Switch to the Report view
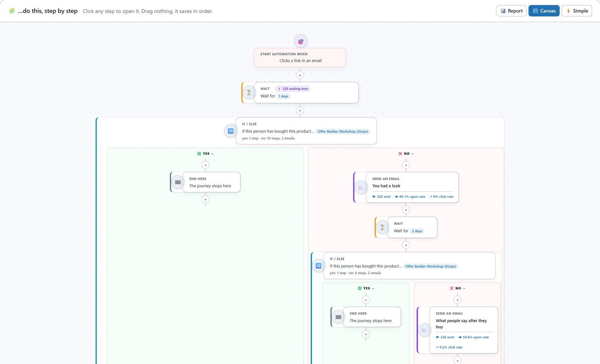The image size is (600, 364). [511, 11]
